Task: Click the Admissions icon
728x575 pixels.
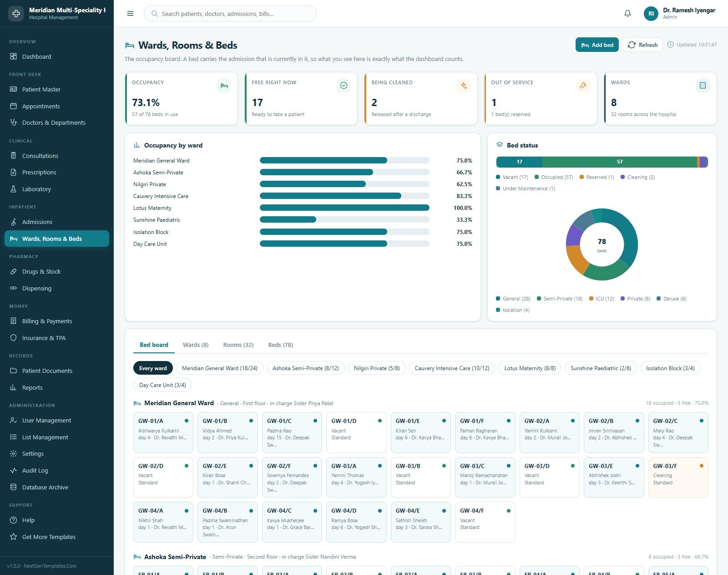Action: pos(14,222)
